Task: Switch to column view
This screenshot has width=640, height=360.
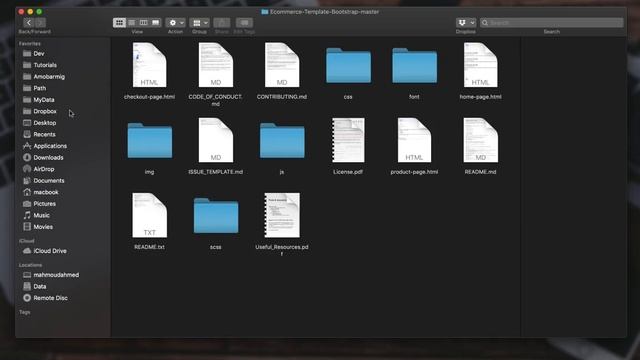Action: tap(144, 23)
